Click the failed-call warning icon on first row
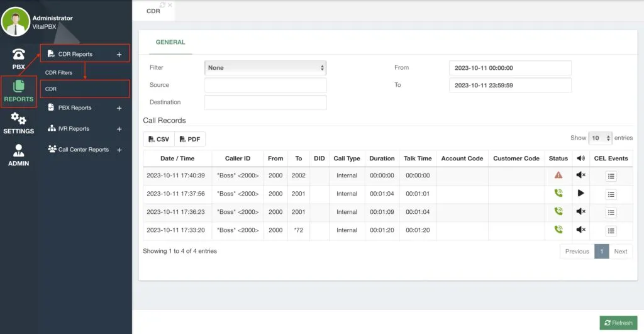This screenshot has width=644, height=334. tap(558, 175)
